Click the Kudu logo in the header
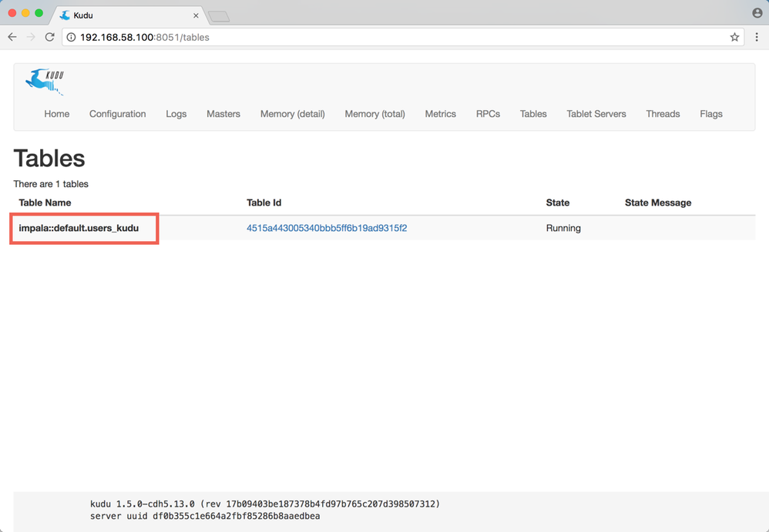 point(45,82)
